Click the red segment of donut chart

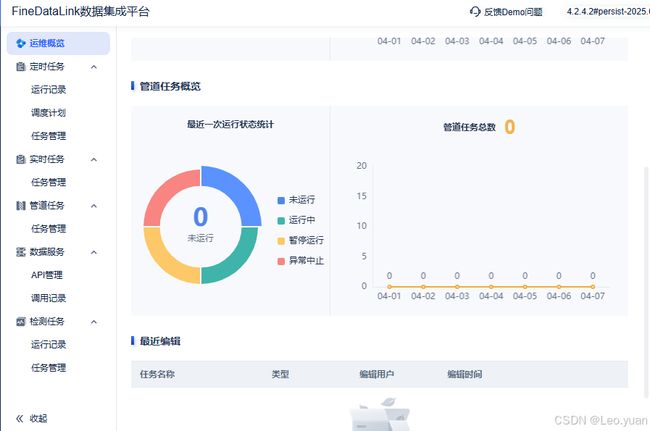point(165,190)
